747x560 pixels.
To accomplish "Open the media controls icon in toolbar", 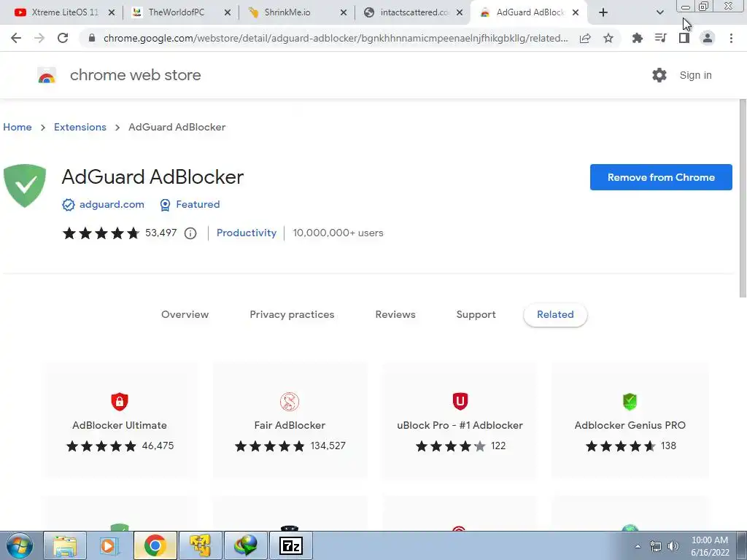I will 660,38.
